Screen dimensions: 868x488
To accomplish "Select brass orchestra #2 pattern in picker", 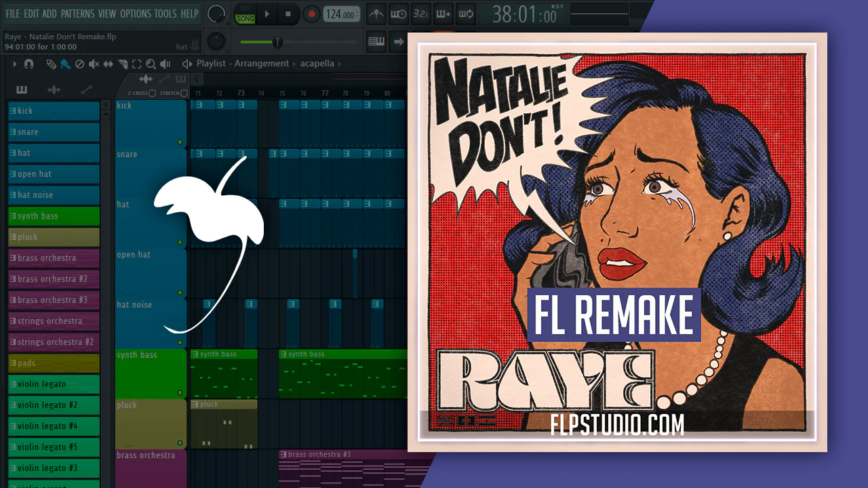I will [x=54, y=279].
